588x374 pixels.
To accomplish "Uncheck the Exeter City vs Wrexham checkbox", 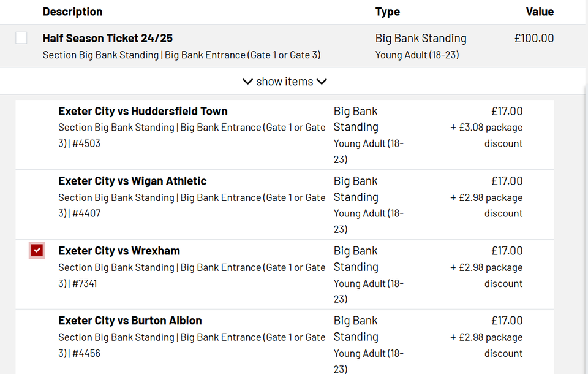I will pos(37,250).
